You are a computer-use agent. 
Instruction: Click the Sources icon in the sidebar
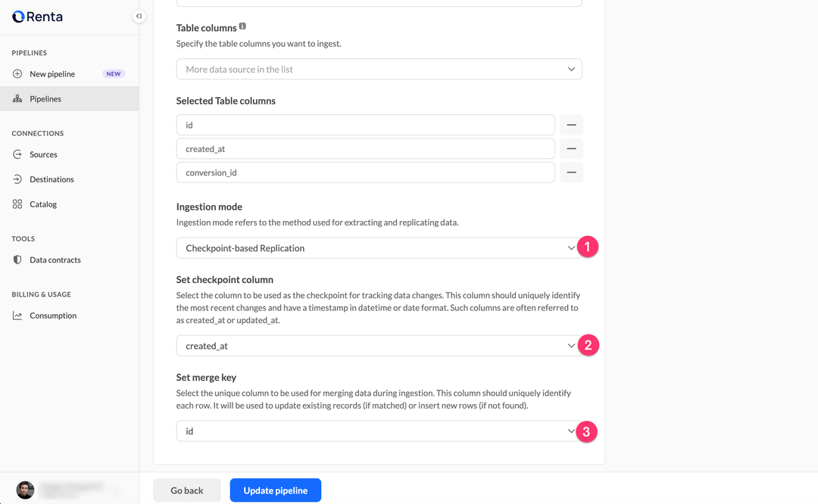click(x=17, y=154)
